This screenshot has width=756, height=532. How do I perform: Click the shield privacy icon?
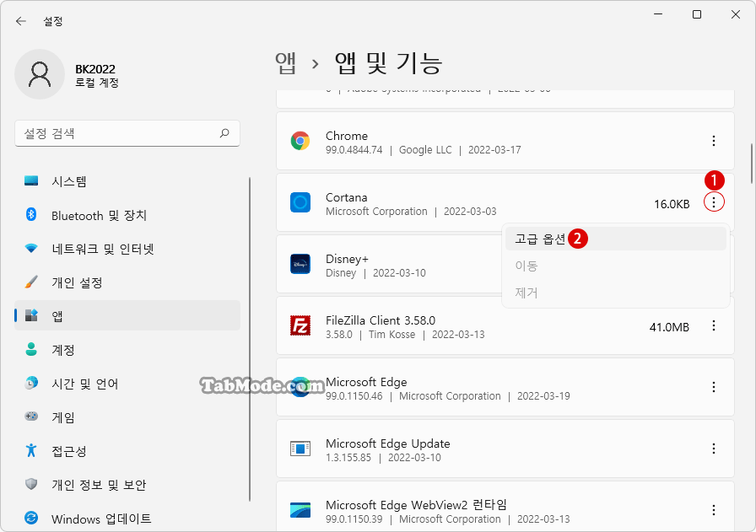pyautogui.click(x=31, y=484)
